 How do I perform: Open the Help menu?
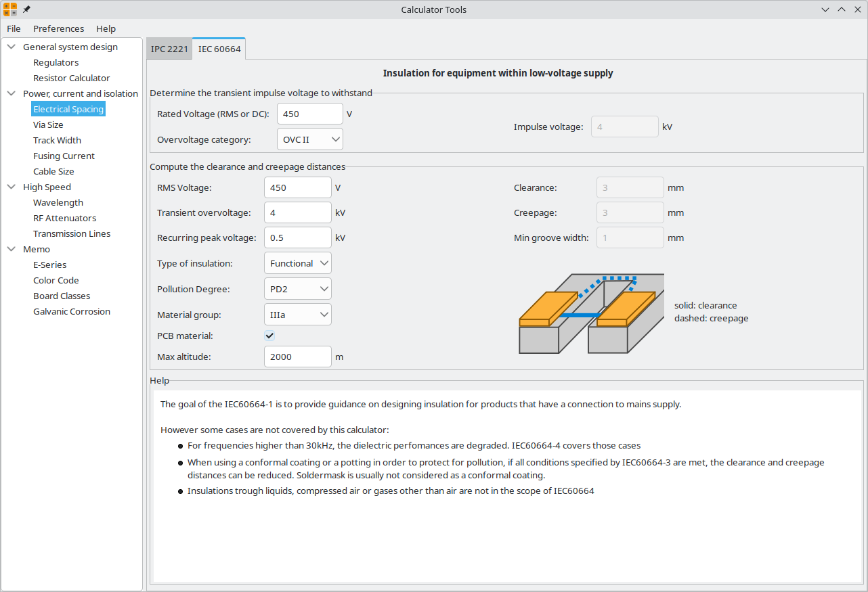[106, 28]
